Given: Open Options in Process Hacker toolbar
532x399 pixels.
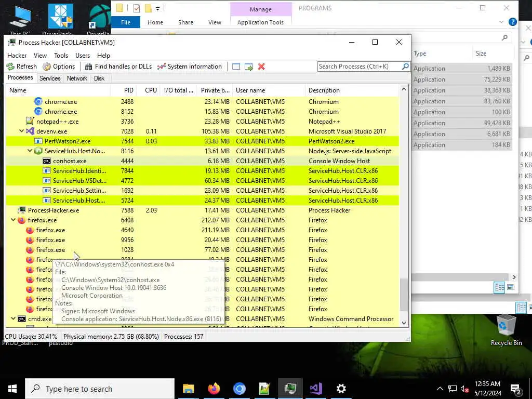Looking at the screenshot, I should coord(59,66).
